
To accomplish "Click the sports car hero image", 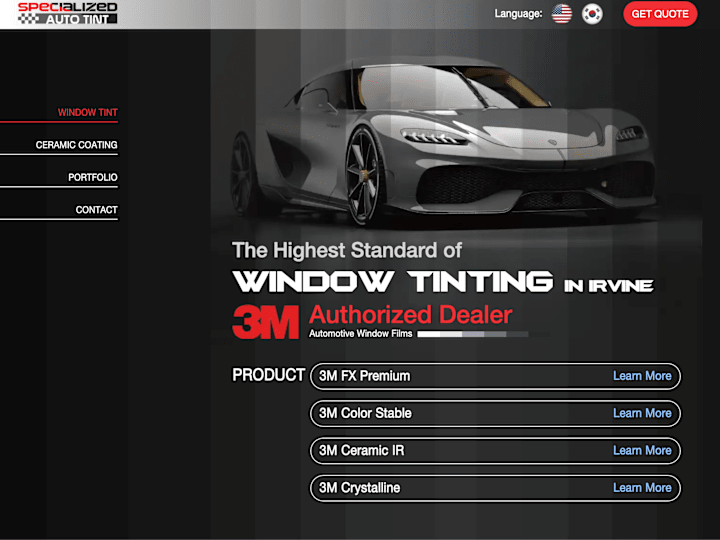I will coord(443,140).
